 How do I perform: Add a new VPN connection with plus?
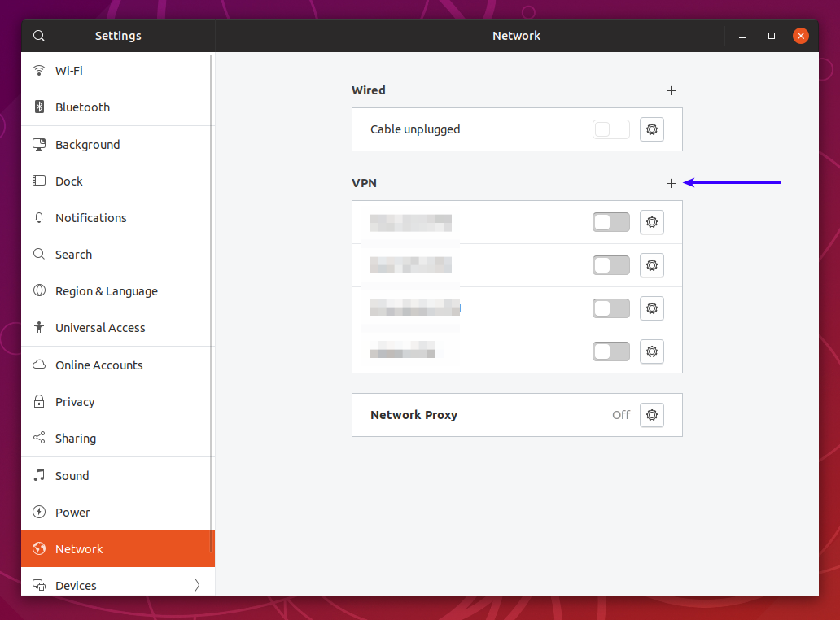click(671, 184)
